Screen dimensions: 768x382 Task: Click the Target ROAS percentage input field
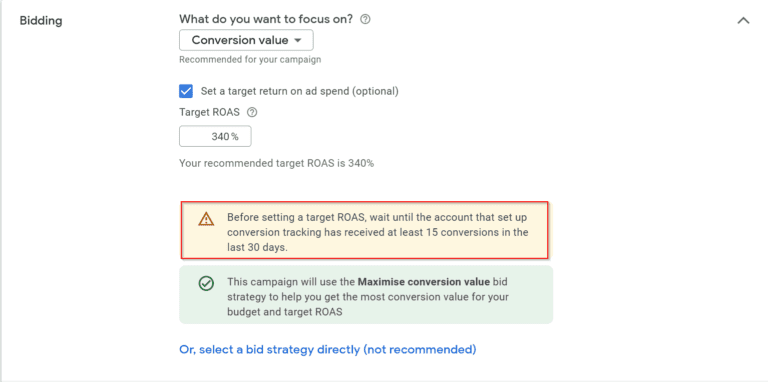(x=215, y=136)
